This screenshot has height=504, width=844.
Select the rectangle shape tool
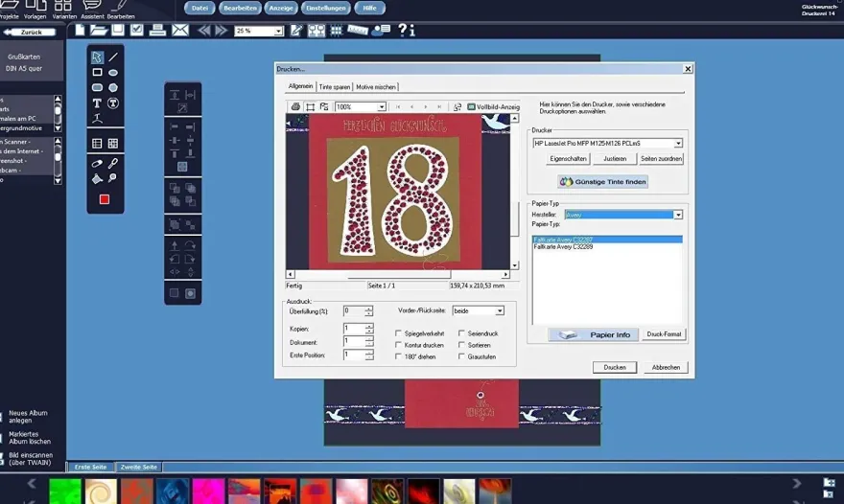coord(97,72)
